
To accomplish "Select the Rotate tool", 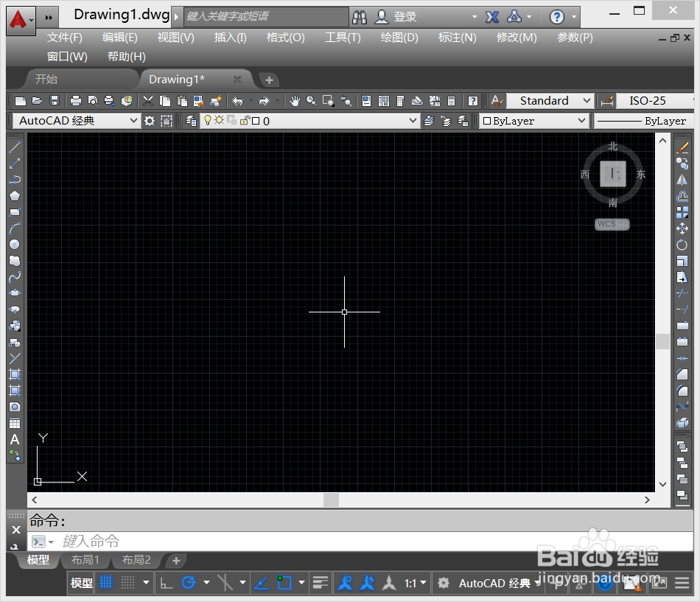I will click(682, 245).
